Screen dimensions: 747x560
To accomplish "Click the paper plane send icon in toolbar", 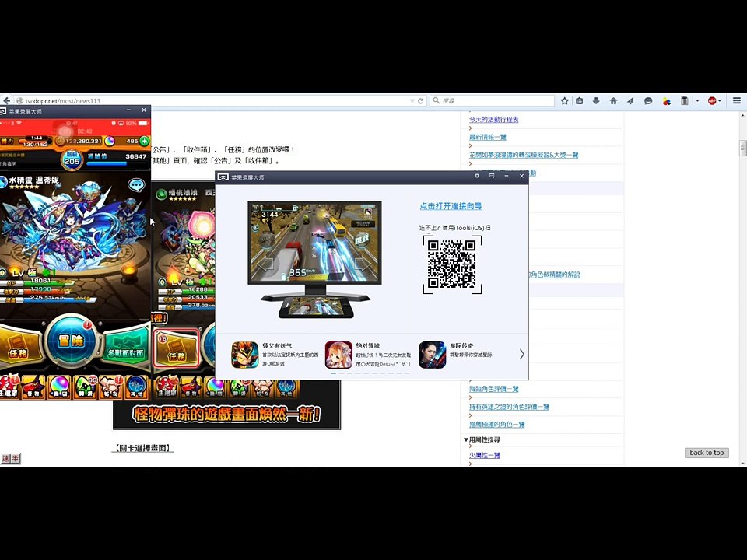I will point(630,100).
